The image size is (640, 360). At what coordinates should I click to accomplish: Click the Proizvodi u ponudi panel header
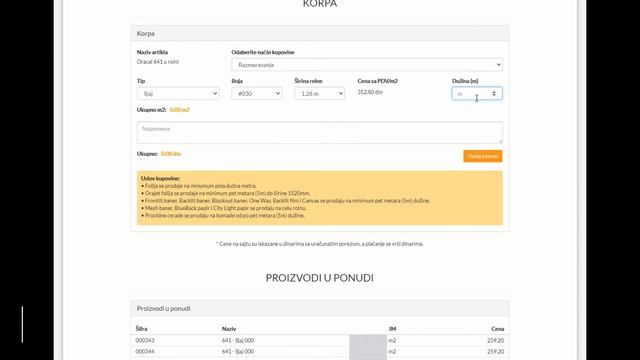click(320, 309)
